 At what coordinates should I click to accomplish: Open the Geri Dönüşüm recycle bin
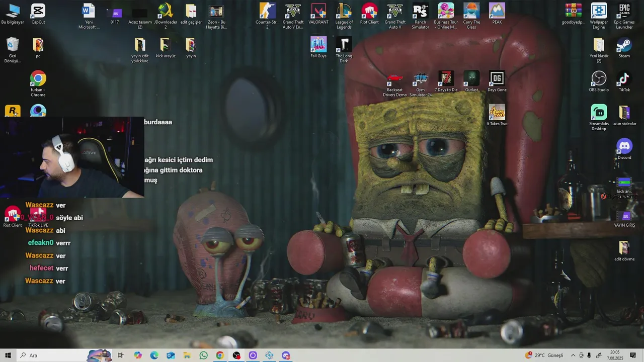click(x=13, y=50)
